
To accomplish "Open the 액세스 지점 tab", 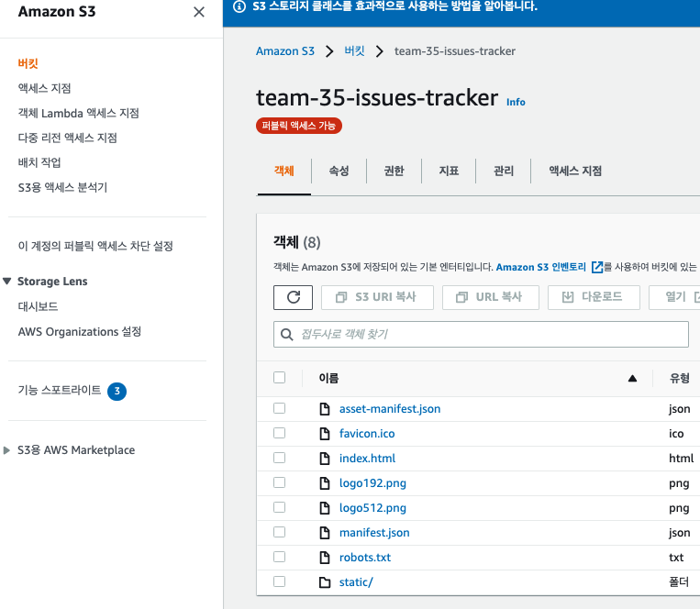I will [x=575, y=171].
